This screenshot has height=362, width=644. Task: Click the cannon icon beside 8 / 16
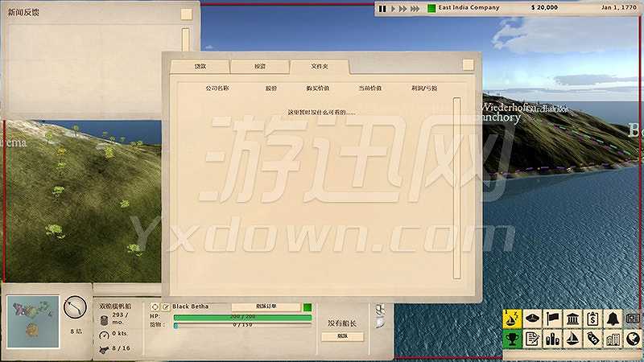click(x=104, y=349)
